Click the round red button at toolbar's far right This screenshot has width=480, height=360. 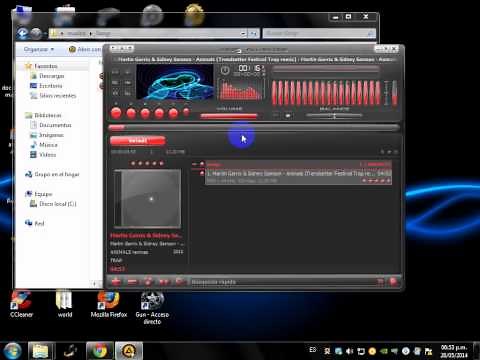pyautogui.click(x=393, y=282)
